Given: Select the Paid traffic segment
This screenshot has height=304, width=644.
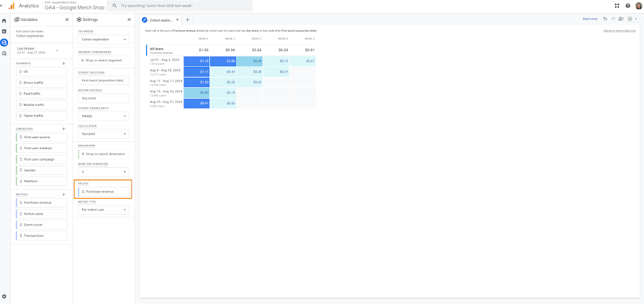Looking at the screenshot, I should pyautogui.click(x=42, y=94).
